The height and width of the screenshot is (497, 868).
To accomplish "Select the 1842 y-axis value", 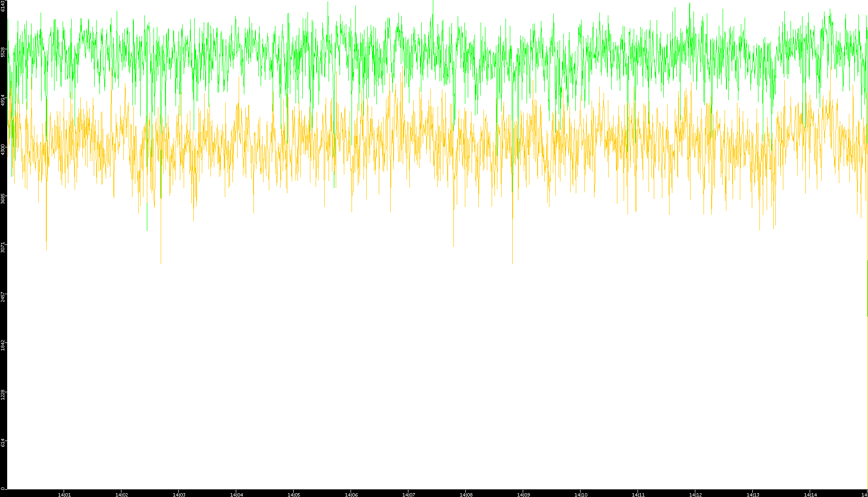I will coord(3,345).
